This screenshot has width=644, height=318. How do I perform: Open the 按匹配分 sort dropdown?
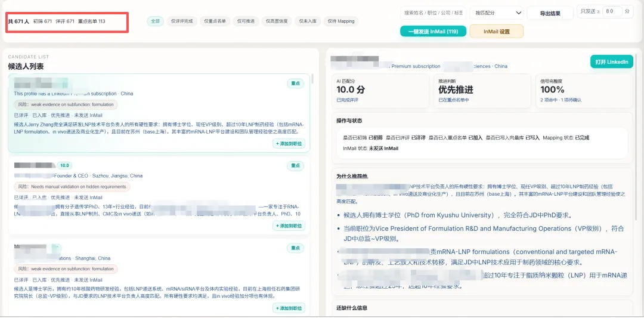497,13
